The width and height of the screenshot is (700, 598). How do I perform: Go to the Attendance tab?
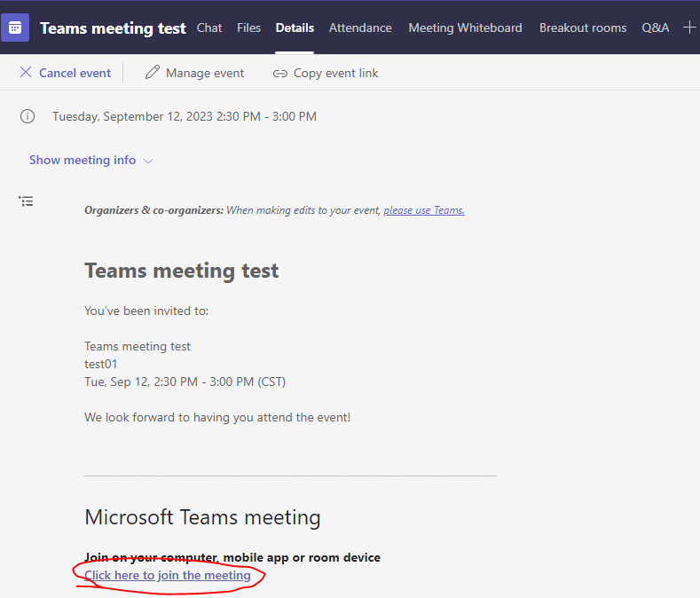pos(360,28)
